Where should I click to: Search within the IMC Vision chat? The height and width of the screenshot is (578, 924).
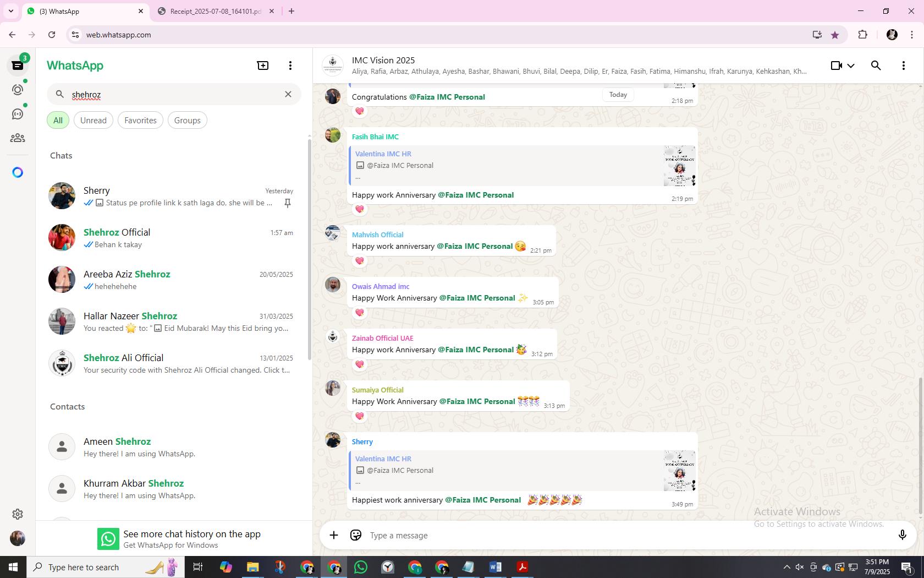point(876,66)
